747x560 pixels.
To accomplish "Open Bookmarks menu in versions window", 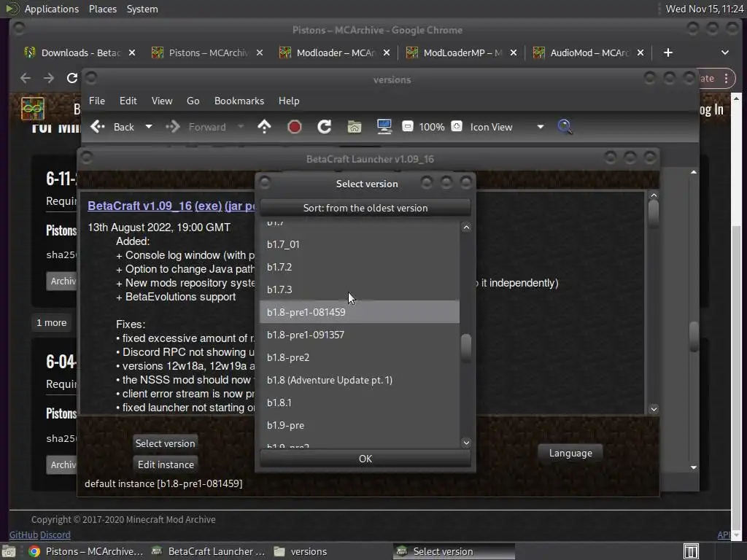I will [x=239, y=101].
